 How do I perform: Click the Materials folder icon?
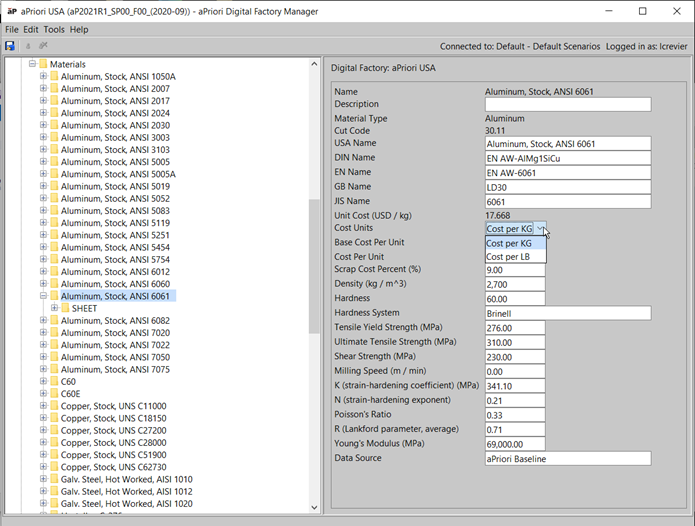[x=43, y=64]
